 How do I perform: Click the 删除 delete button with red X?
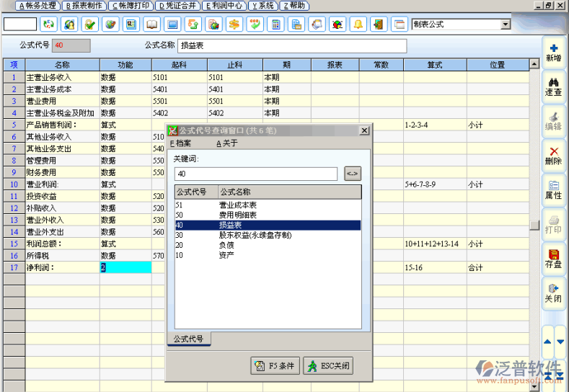pos(553,156)
